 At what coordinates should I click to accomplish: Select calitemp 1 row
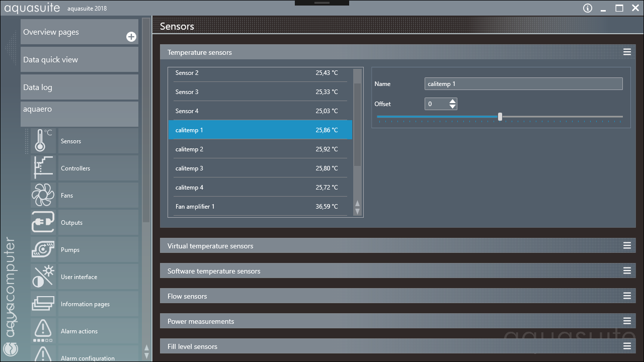tap(260, 130)
